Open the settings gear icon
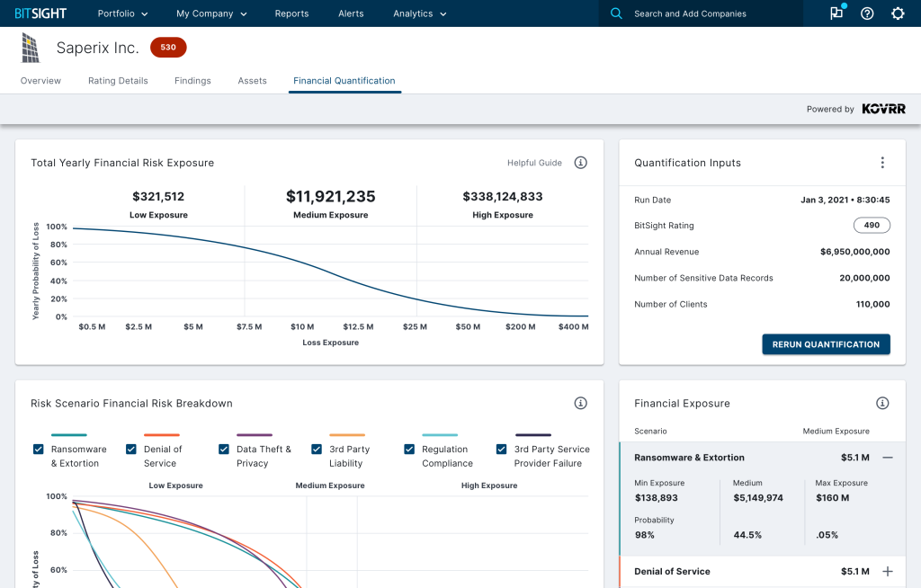Image resolution: width=921 pixels, height=588 pixels. pos(898,13)
